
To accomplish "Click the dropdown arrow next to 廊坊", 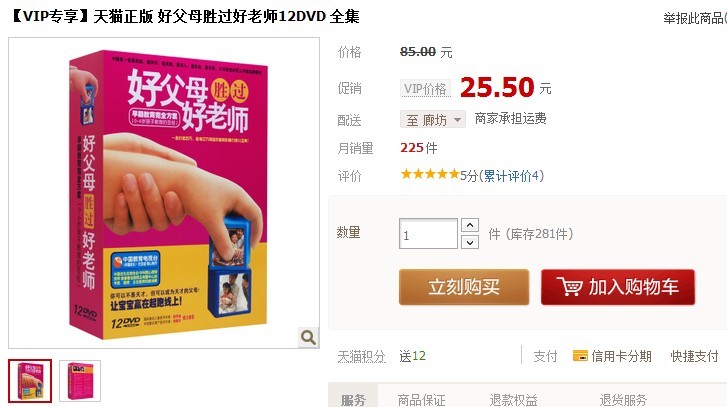I will [x=457, y=120].
